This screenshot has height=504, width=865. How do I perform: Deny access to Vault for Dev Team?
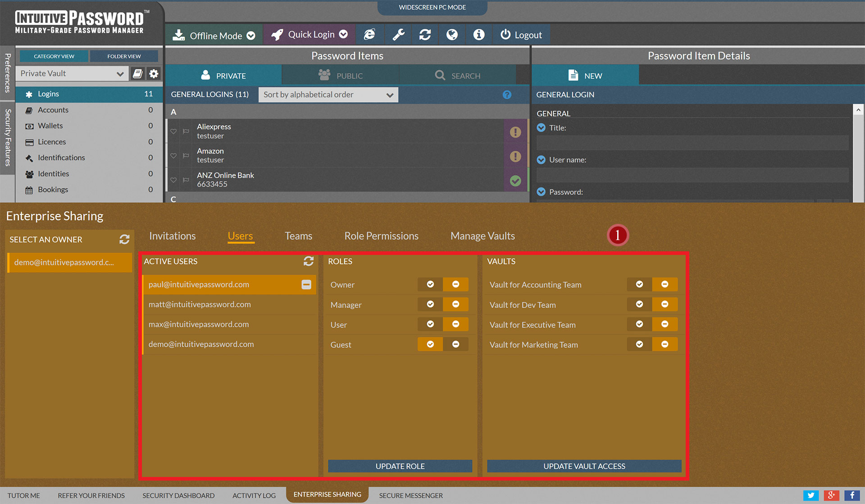coord(665,304)
